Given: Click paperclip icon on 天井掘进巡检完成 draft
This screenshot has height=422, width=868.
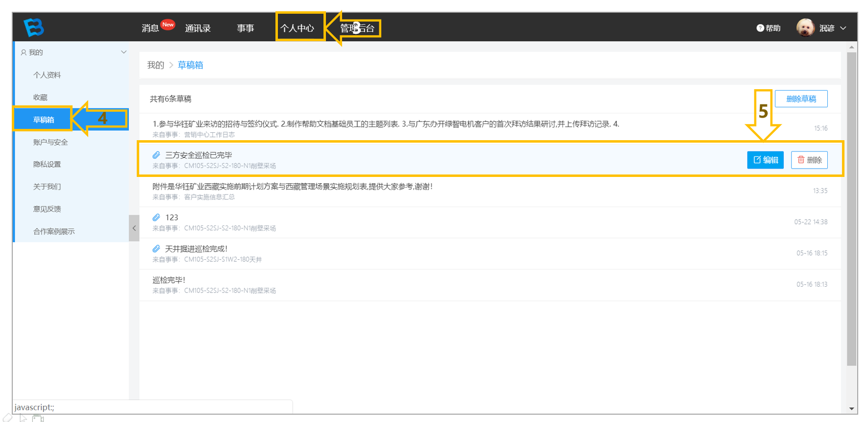Looking at the screenshot, I should 156,248.
